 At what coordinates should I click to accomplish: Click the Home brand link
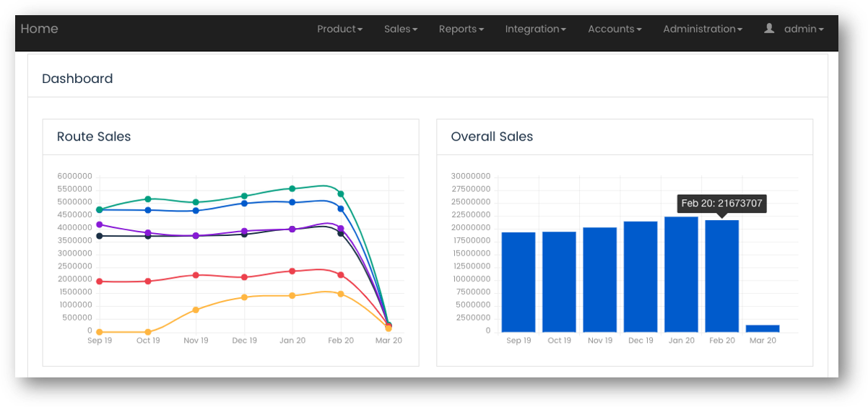pos(39,29)
